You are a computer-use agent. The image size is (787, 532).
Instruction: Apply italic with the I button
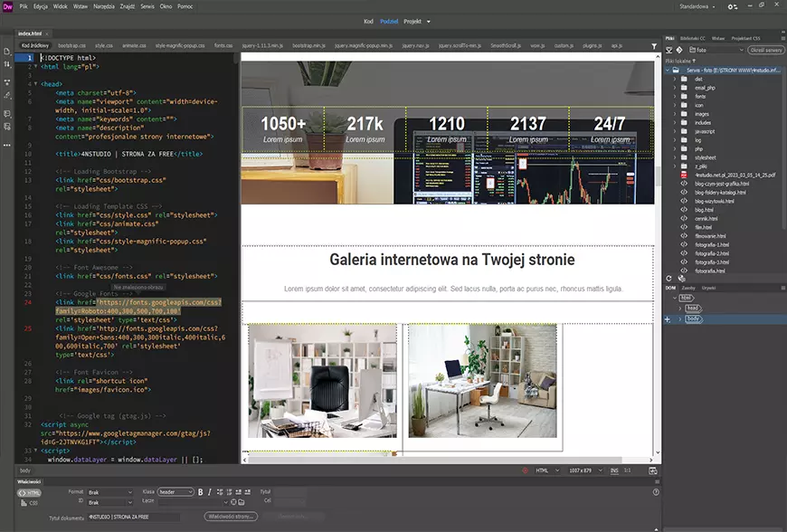tap(209, 492)
